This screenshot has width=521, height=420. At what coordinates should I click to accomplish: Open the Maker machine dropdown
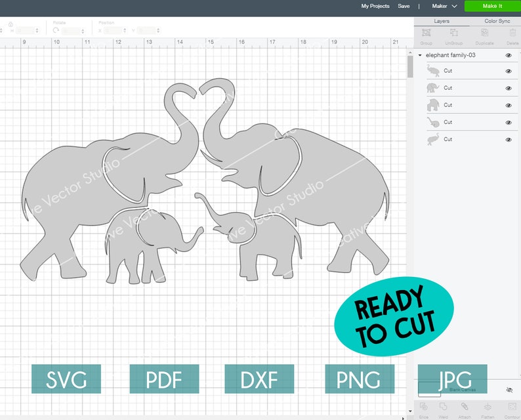pos(444,6)
